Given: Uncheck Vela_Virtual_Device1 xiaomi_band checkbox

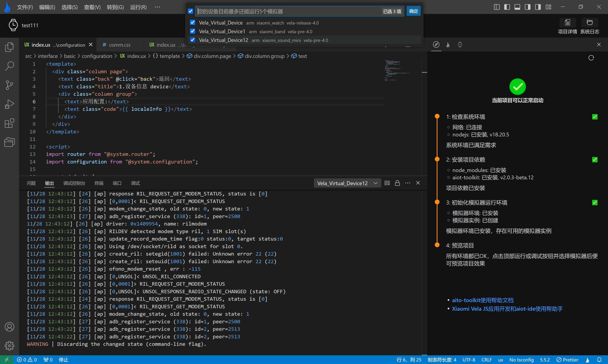Looking at the screenshot, I should pyautogui.click(x=193, y=31).
